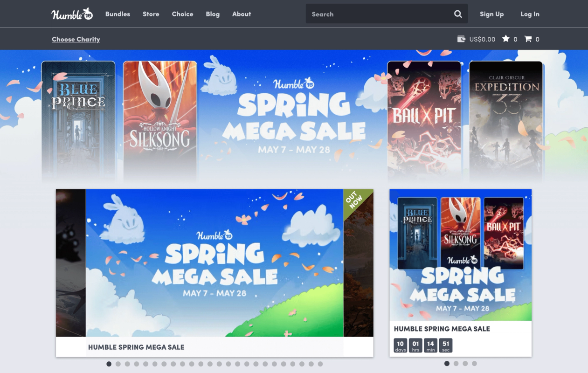Click the 14 min countdown box
The height and width of the screenshot is (373, 588).
[430, 345]
